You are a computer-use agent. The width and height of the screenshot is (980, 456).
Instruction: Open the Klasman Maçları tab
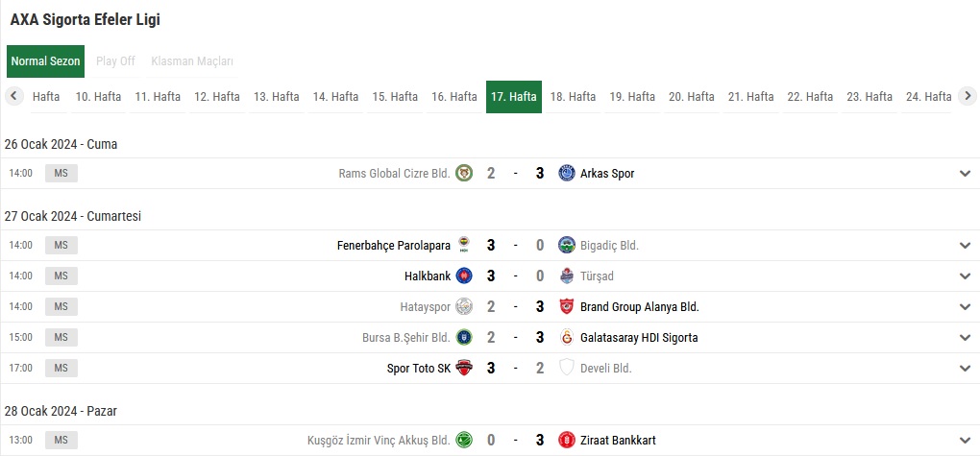click(x=192, y=61)
